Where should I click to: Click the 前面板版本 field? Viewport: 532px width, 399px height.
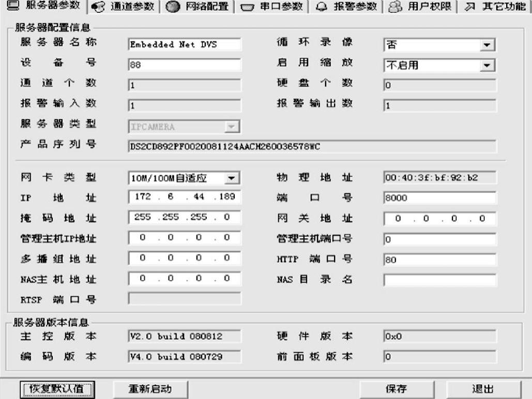coord(439,357)
